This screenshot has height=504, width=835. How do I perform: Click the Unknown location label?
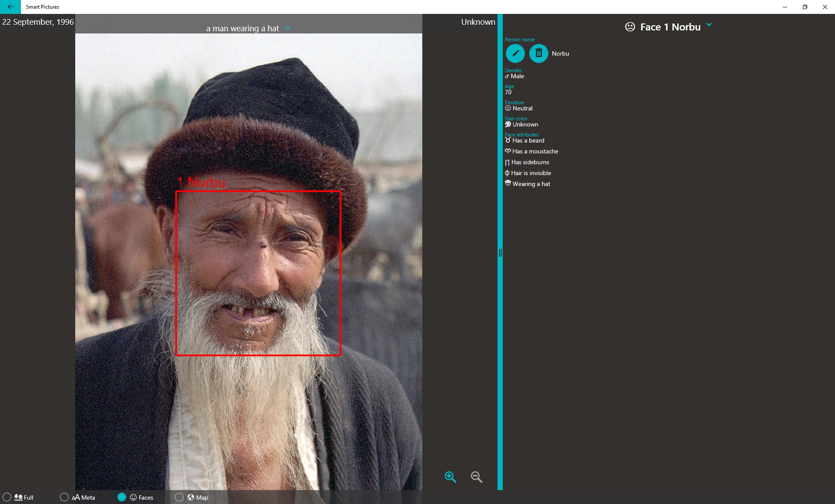[478, 22]
